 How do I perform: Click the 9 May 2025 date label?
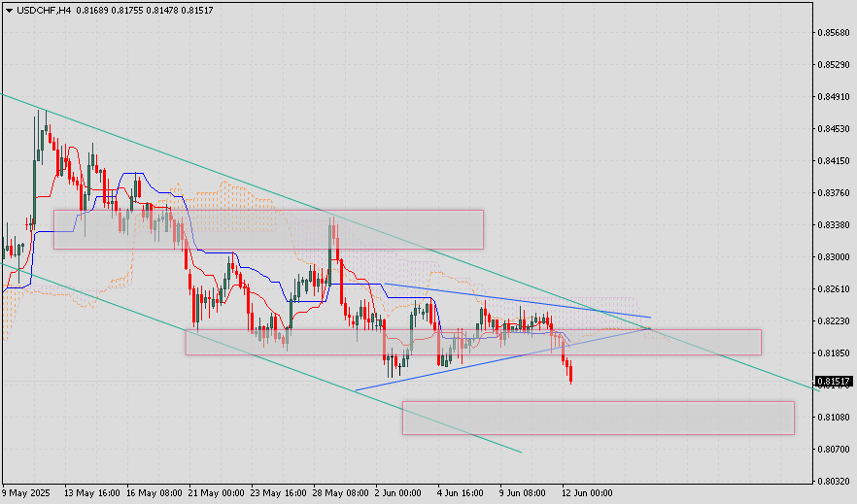[x=25, y=493]
